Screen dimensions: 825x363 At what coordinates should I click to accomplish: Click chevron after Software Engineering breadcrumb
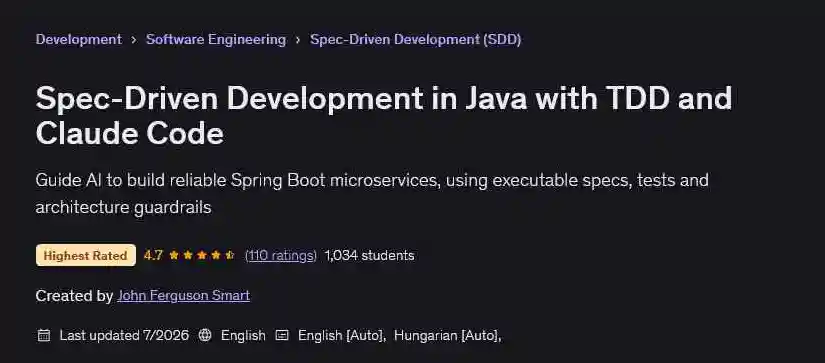[298, 40]
